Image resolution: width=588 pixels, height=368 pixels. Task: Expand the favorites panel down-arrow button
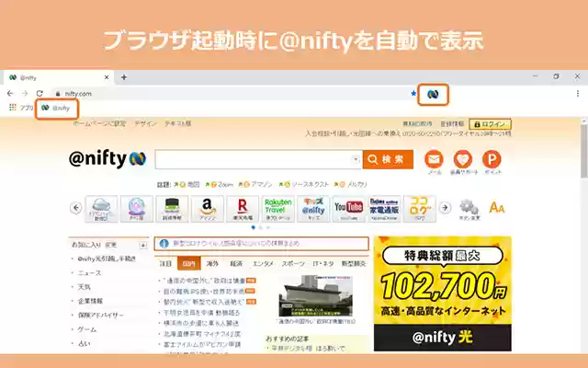point(143,246)
